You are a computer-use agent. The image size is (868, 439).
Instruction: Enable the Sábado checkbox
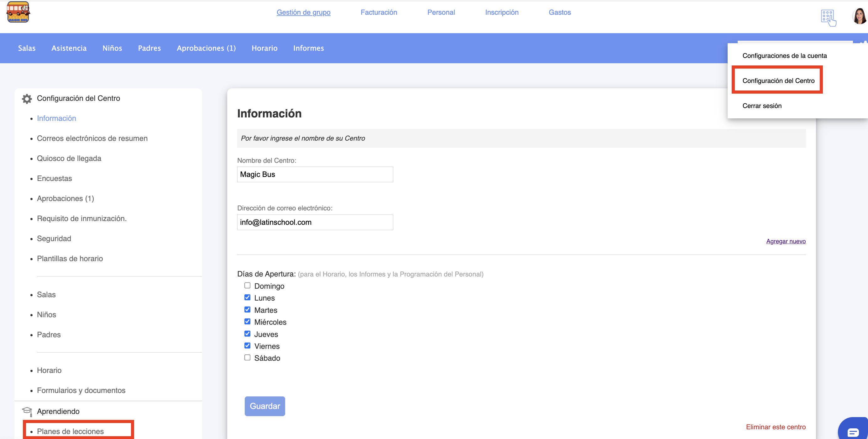click(247, 358)
